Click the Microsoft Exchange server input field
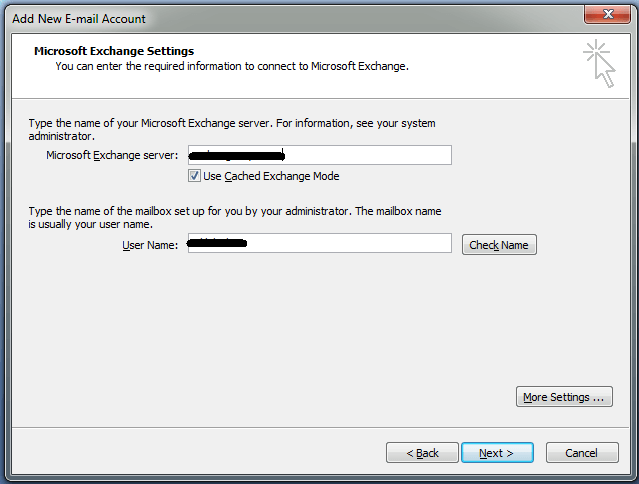The image size is (639, 484). (320, 155)
